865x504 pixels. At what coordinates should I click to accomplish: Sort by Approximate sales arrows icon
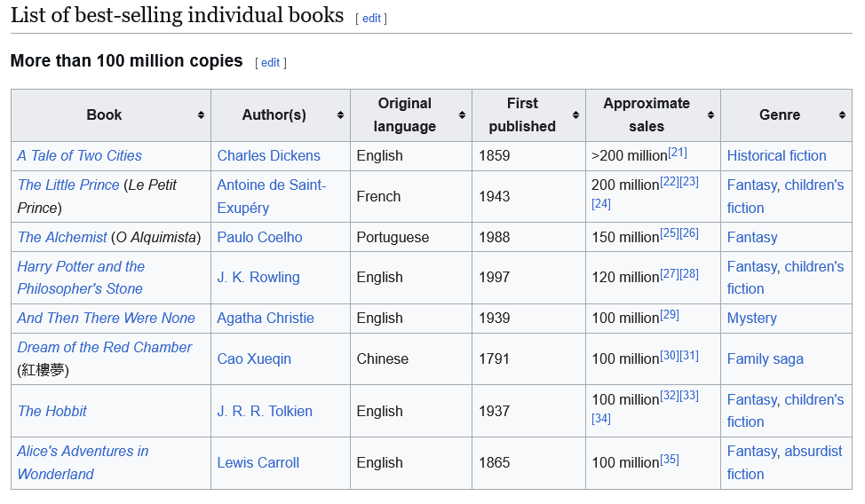click(x=710, y=115)
